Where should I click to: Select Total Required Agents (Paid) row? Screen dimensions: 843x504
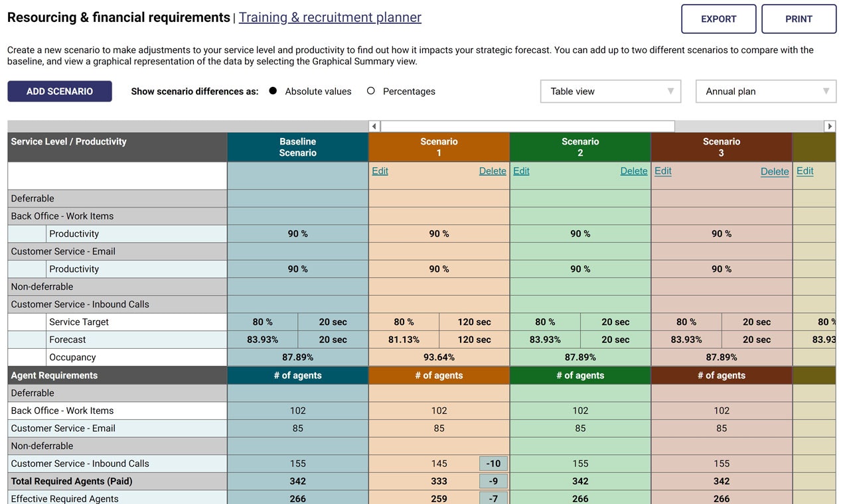point(117,481)
